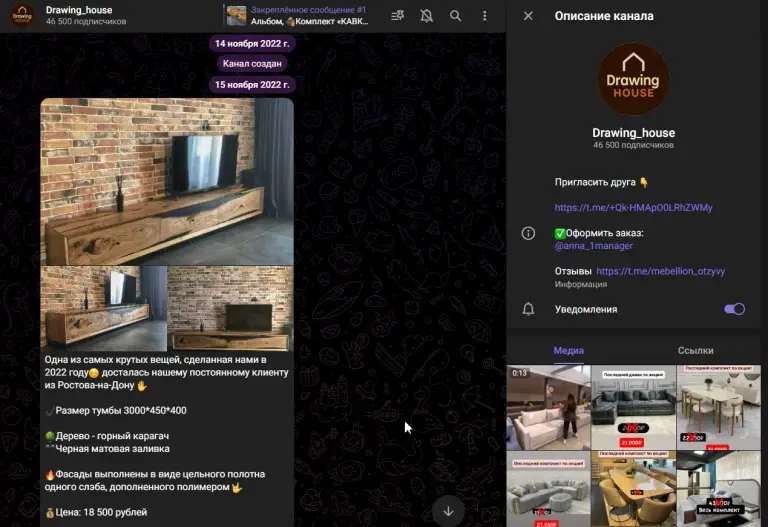Click the 'Размер тумбы 3000*450*400' line
This screenshot has height=527, width=768.
tap(121, 410)
